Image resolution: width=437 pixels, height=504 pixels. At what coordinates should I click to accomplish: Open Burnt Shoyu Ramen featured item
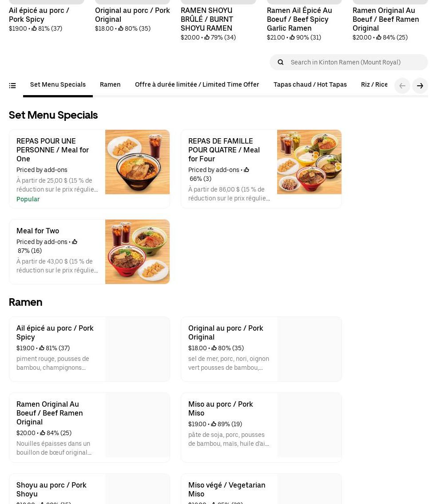click(207, 19)
